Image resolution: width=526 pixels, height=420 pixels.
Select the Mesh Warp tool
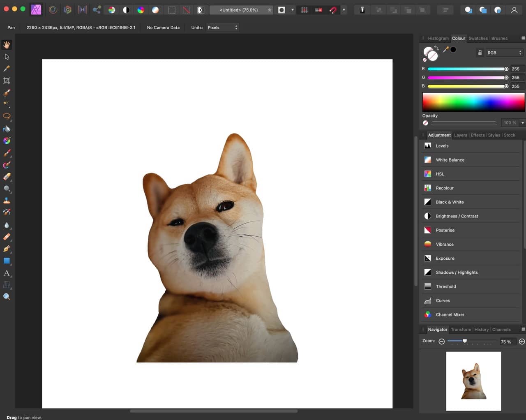tap(7, 285)
